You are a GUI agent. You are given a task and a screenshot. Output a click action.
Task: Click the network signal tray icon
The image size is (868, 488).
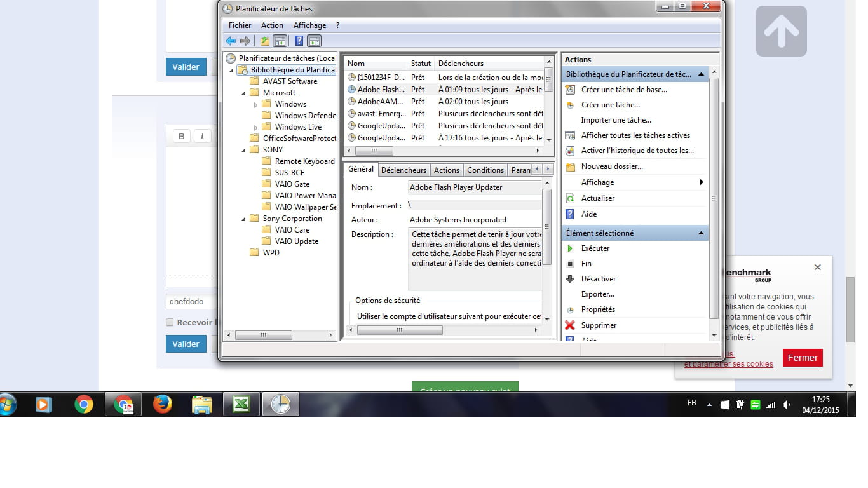771,405
